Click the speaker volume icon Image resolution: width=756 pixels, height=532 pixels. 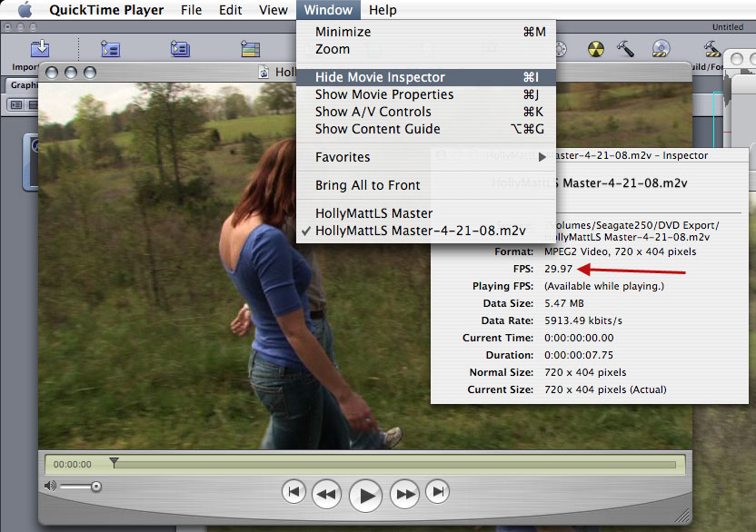50,486
